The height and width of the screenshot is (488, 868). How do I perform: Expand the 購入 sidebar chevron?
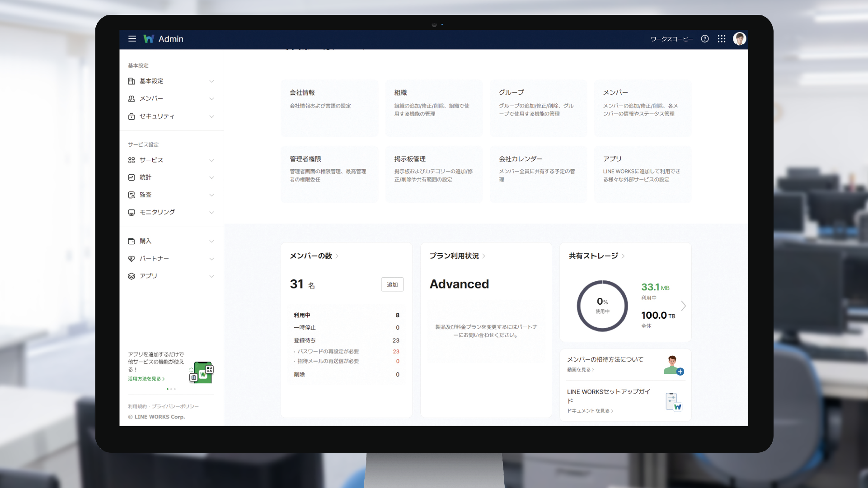[211, 242]
